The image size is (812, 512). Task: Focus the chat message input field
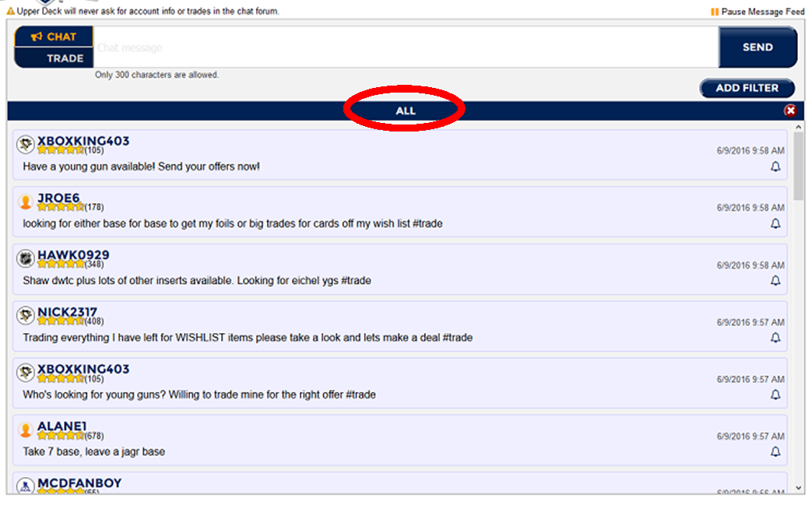pos(405,47)
